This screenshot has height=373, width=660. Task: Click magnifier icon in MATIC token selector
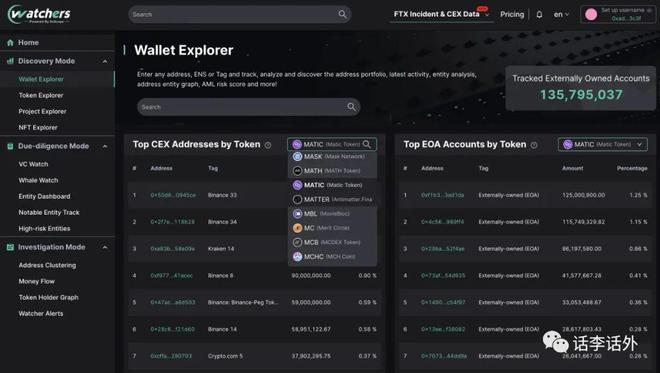367,144
